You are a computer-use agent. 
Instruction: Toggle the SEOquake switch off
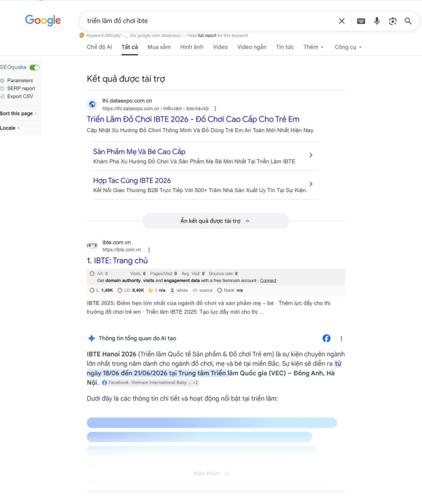[x=34, y=67]
